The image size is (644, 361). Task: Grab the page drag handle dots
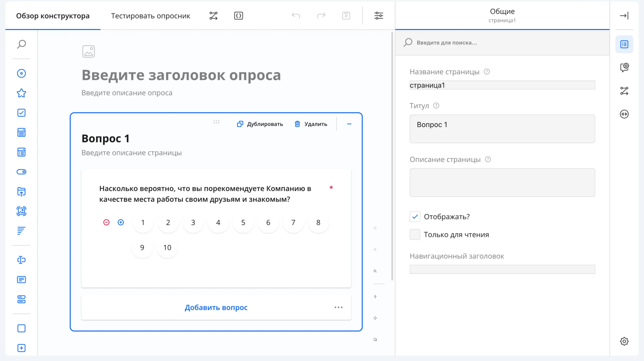[x=217, y=122]
